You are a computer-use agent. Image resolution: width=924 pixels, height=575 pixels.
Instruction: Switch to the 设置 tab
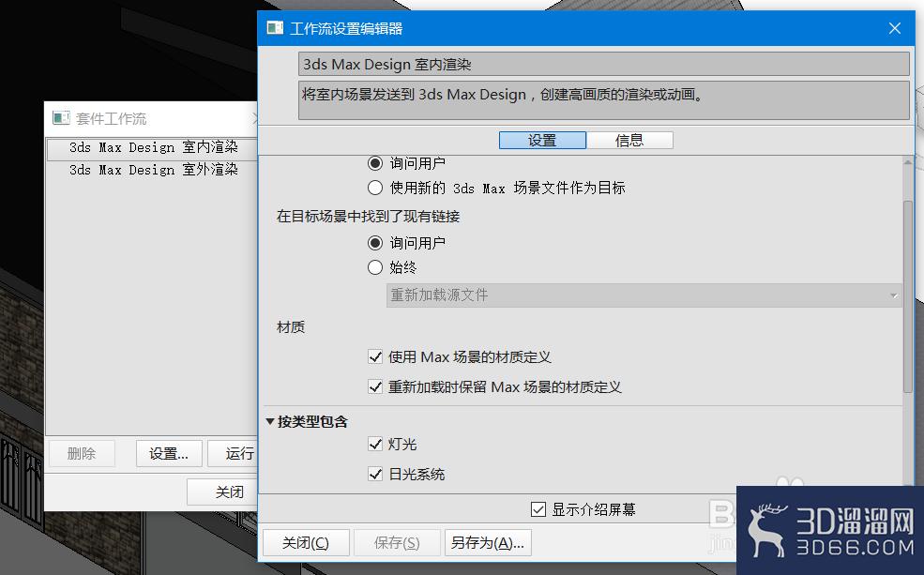click(542, 140)
